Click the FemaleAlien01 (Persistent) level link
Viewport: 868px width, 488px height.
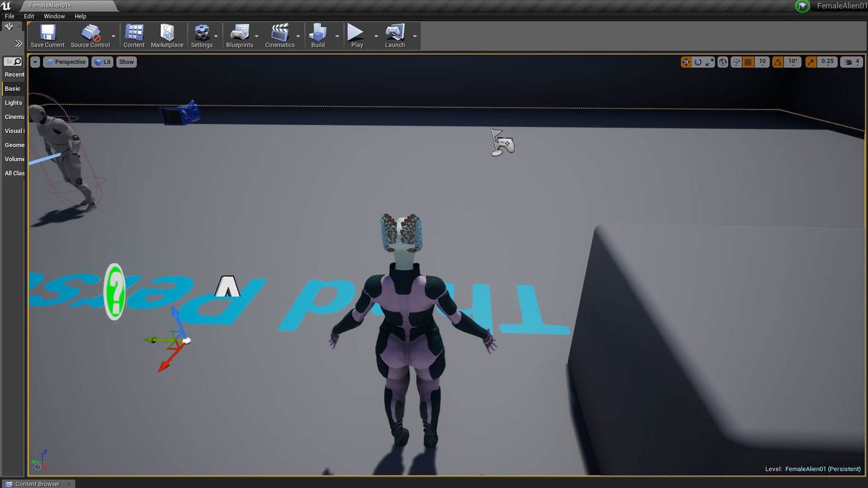(823, 469)
